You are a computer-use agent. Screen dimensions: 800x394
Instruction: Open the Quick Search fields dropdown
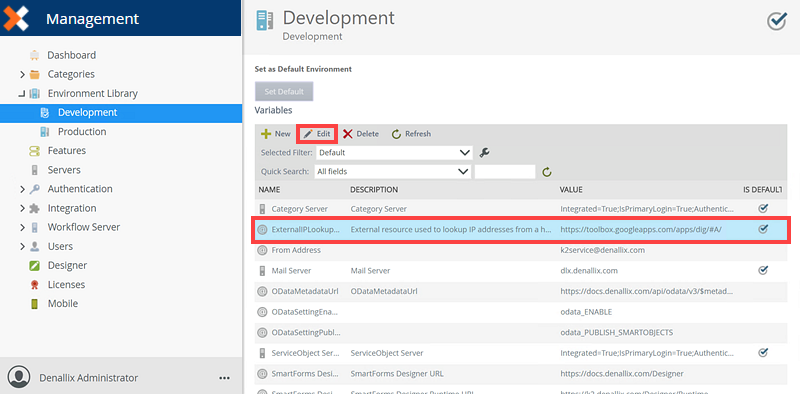point(392,172)
